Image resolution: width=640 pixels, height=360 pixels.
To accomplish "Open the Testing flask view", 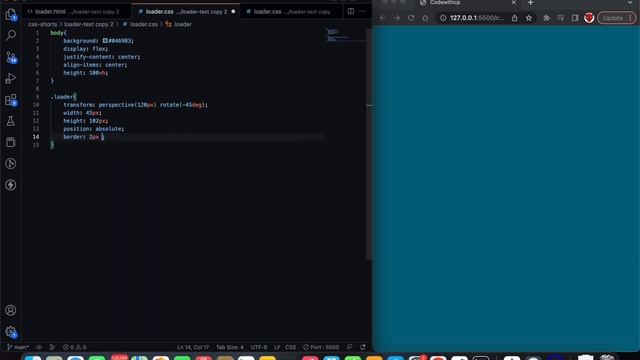I will click(x=11, y=121).
